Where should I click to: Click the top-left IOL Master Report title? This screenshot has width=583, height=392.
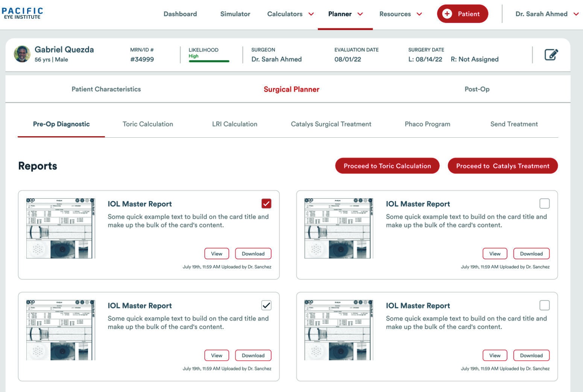pos(140,204)
